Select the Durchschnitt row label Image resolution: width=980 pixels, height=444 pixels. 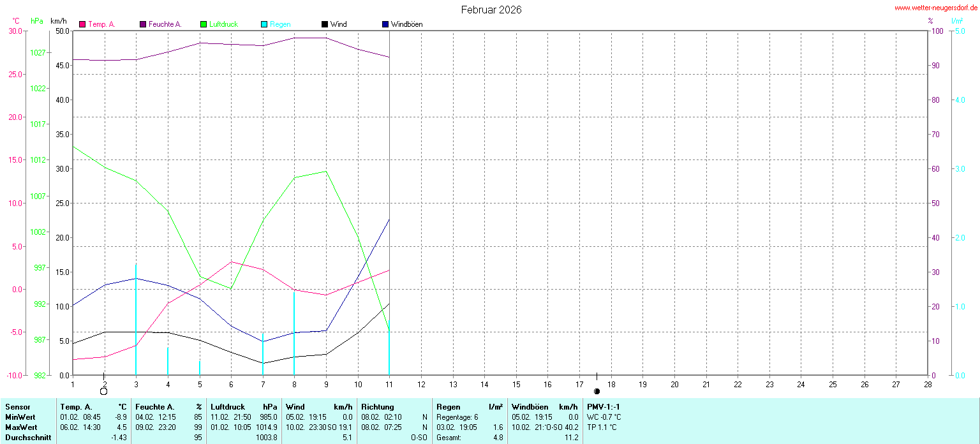point(28,437)
